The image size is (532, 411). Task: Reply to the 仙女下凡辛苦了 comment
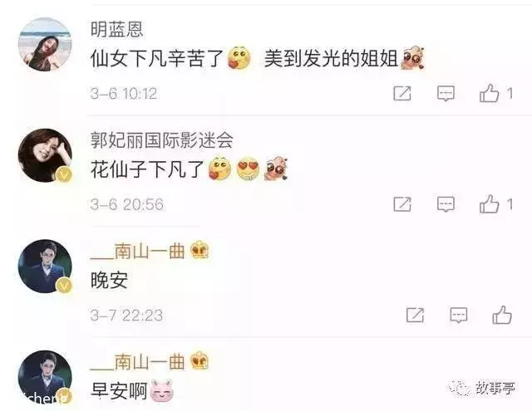pos(446,94)
